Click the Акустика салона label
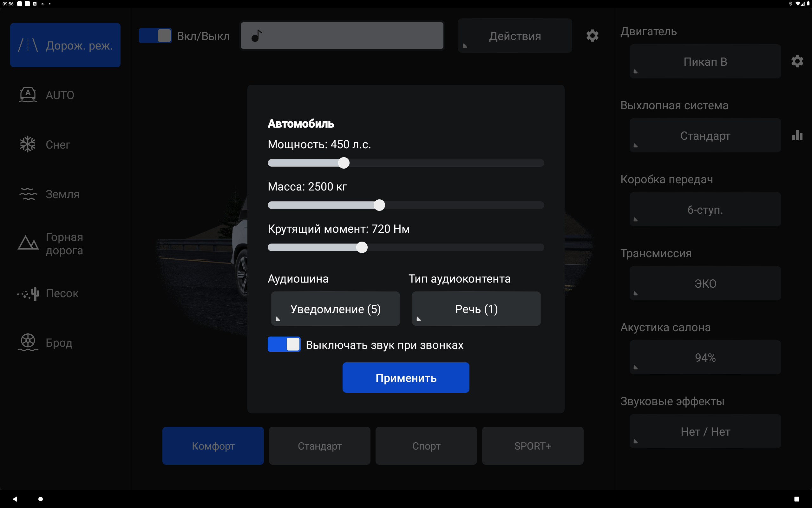 click(665, 327)
